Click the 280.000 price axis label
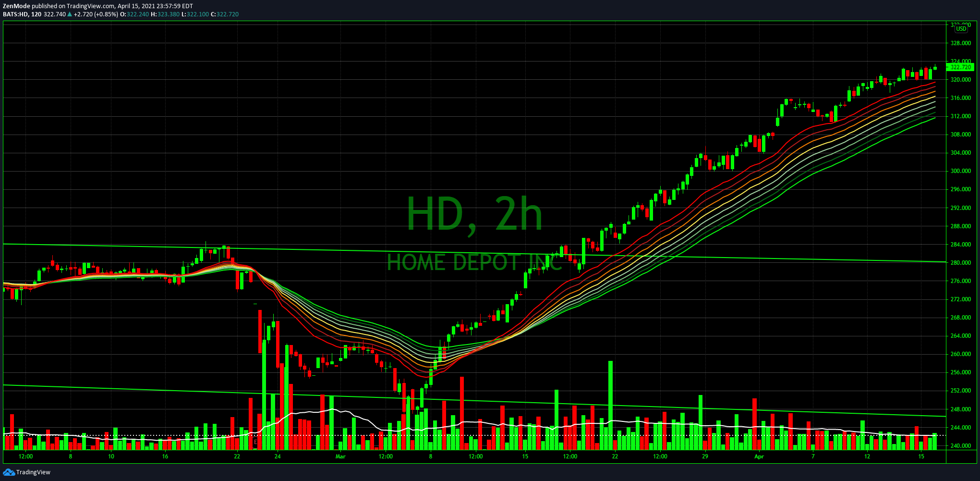Screen dimensions: 980x481 pyautogui.click(x=961, y=263)
